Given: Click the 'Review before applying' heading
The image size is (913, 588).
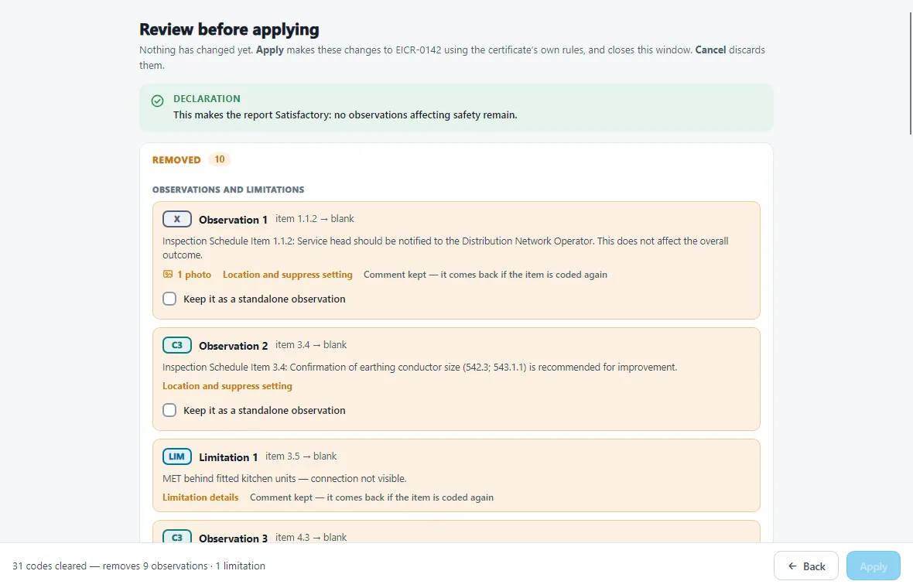Looking at the screenshot, I should 230,29.
